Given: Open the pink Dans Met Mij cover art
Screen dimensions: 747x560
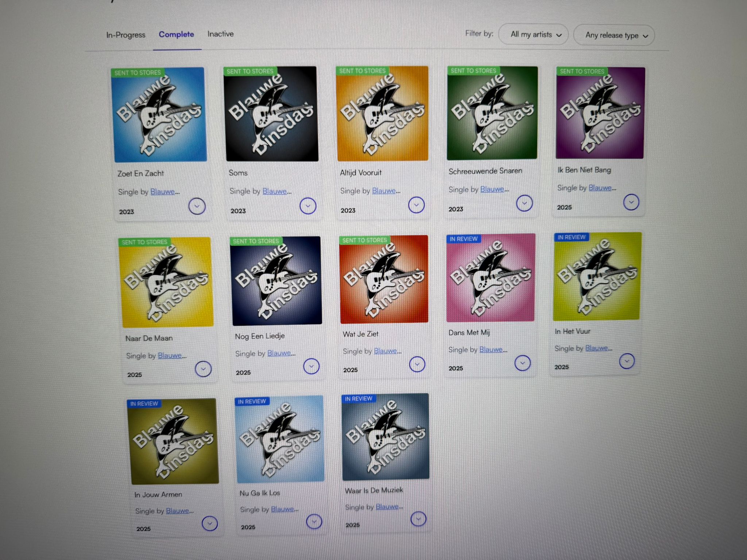Looking at the screenshot, I should point(491,278).
